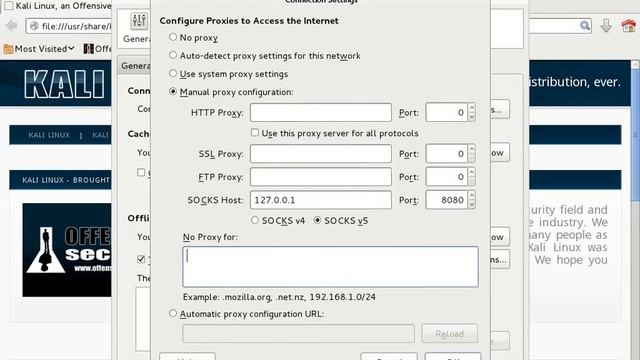Image resolution: width=640 pixels, height=360 pixels.
Task: Click the site identity globe icon
Action: pos(34,26)
